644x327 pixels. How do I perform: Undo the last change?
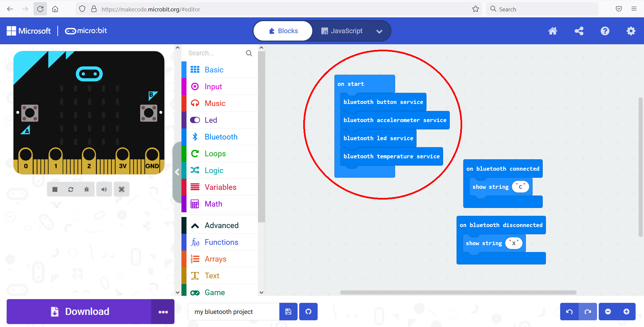tap(570, 312)
